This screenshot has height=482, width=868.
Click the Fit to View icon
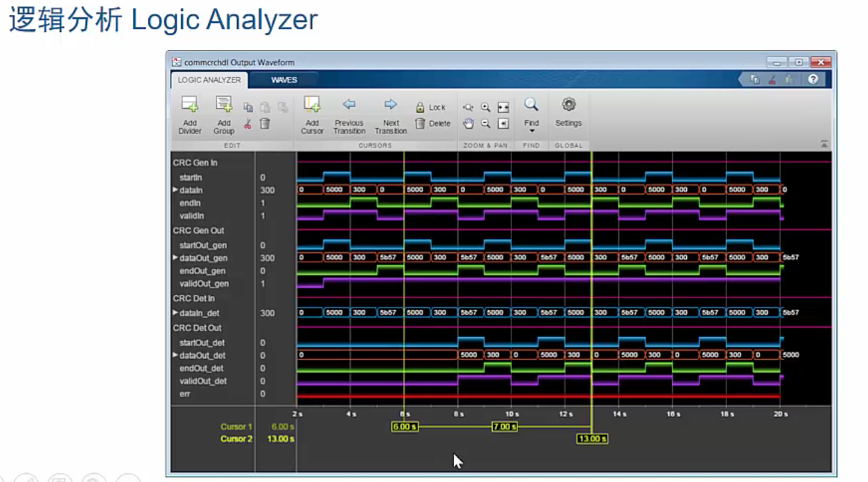pyautogui.click(x=503, y=107)
